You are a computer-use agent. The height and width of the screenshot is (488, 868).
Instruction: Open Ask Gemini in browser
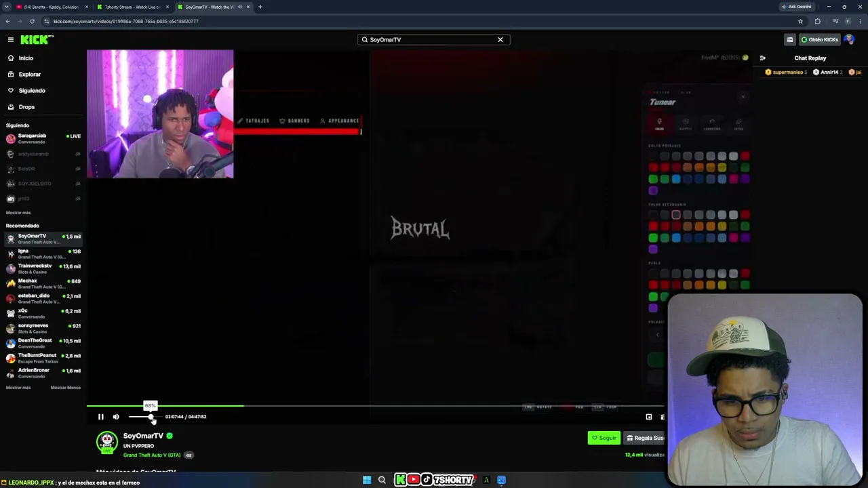coord(796,7)
